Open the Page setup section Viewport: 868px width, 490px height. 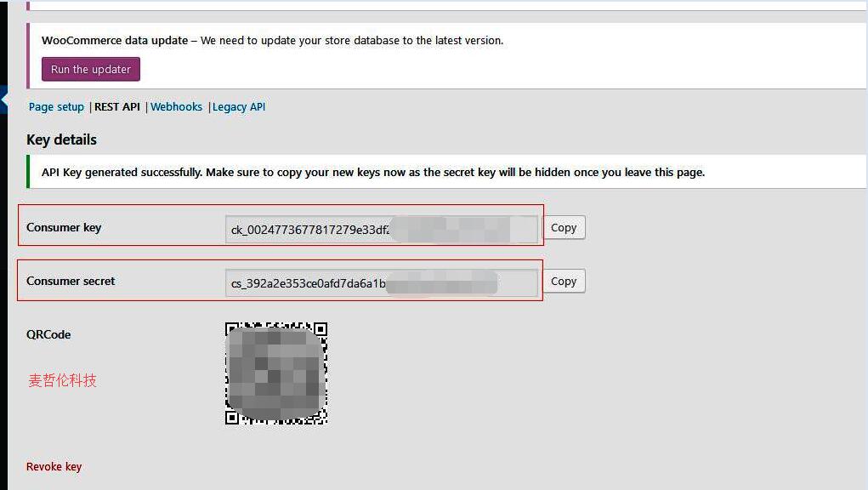click(x=56, y=107)
